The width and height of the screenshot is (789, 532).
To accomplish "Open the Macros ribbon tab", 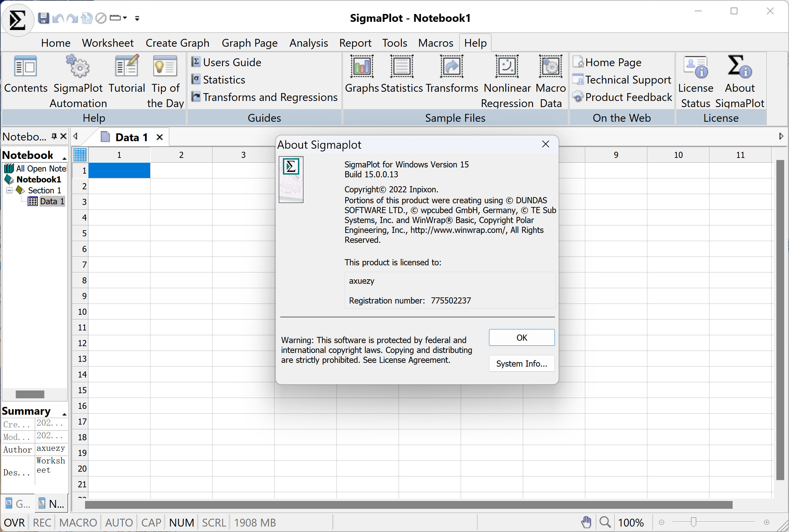I will tap(435, 43).
